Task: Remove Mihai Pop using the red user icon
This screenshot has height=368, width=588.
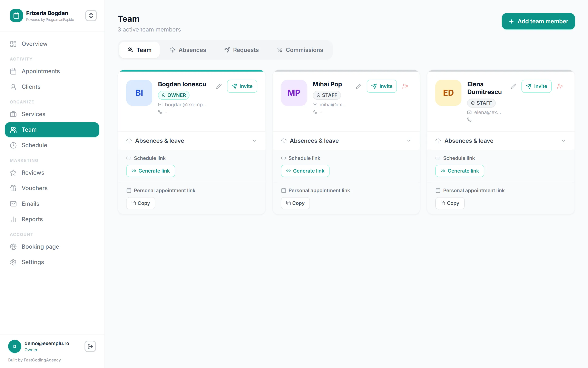Action: tap(405, 86)
